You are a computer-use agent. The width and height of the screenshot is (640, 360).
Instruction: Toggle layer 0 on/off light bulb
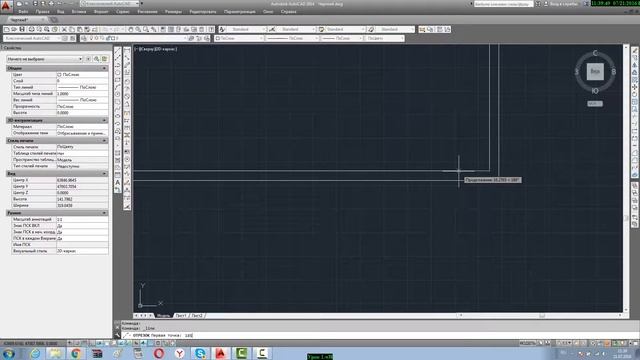91,38
